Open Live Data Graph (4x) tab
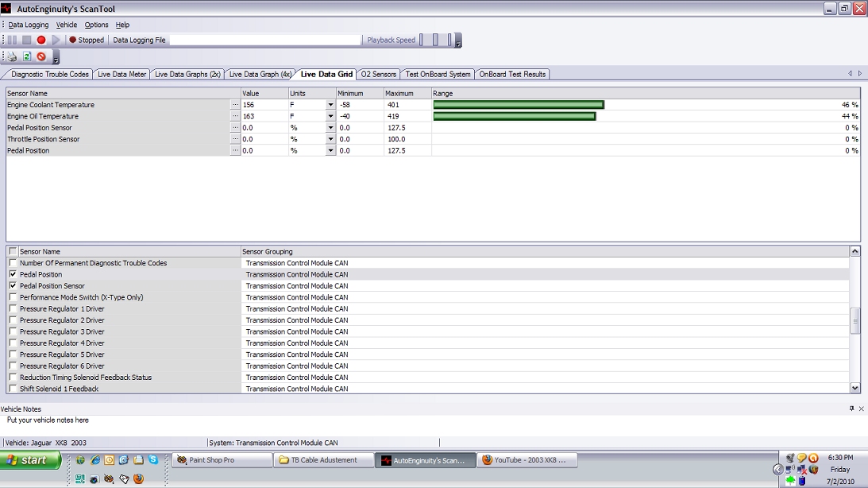 click(260, 74)
